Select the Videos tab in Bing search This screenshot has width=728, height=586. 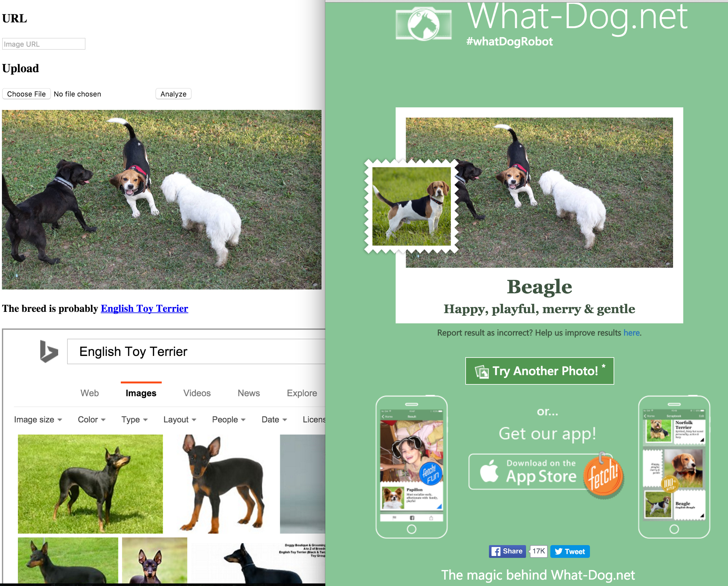tap(197, 392)
